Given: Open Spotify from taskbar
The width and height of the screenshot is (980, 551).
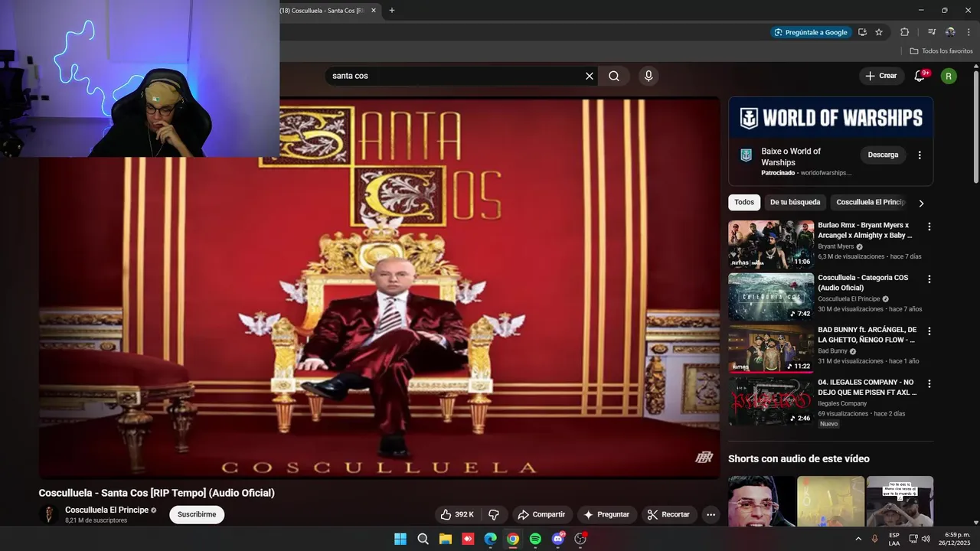Looking at the screenshot, I should tap(535, 539).
